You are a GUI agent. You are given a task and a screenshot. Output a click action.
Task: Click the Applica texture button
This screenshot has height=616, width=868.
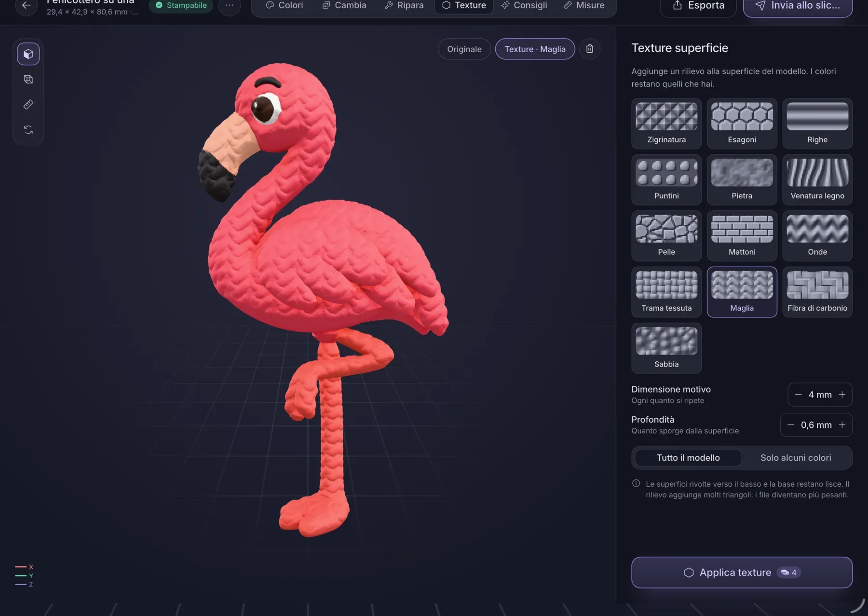(742, 573)
